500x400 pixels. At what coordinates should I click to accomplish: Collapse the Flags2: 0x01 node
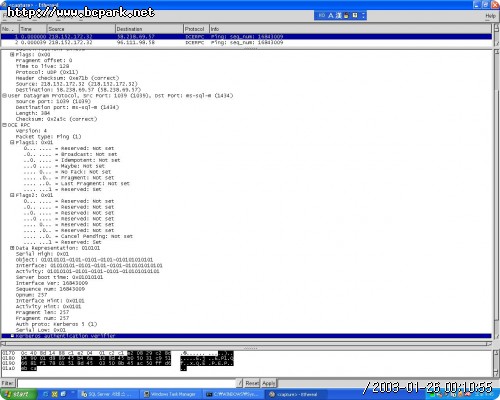pos(12,195)
